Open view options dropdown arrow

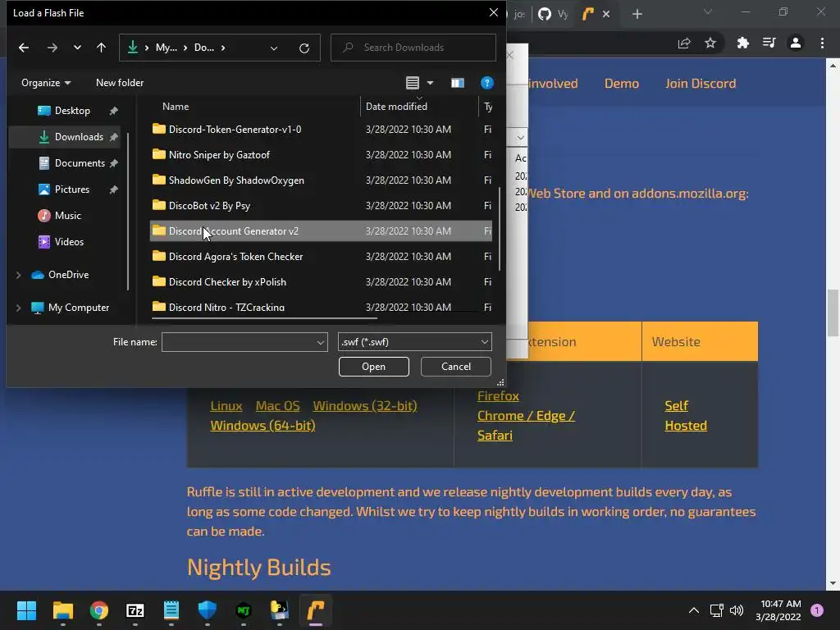coord(430,83)
